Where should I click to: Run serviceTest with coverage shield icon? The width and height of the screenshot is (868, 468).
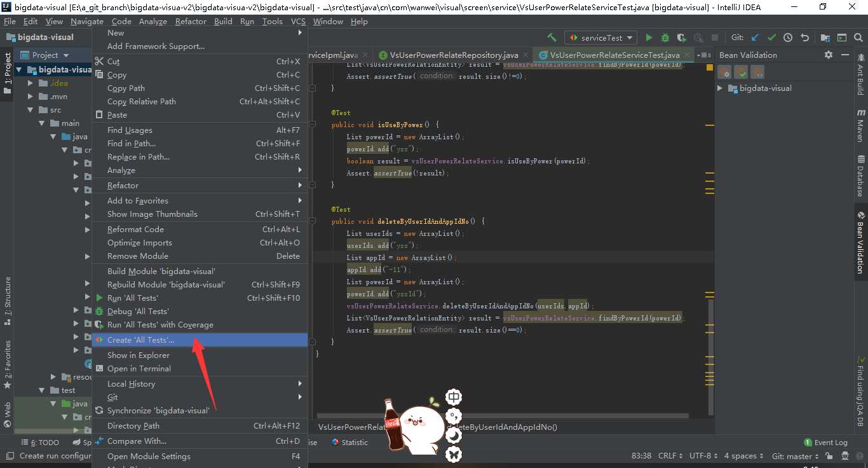pos(682,38)
